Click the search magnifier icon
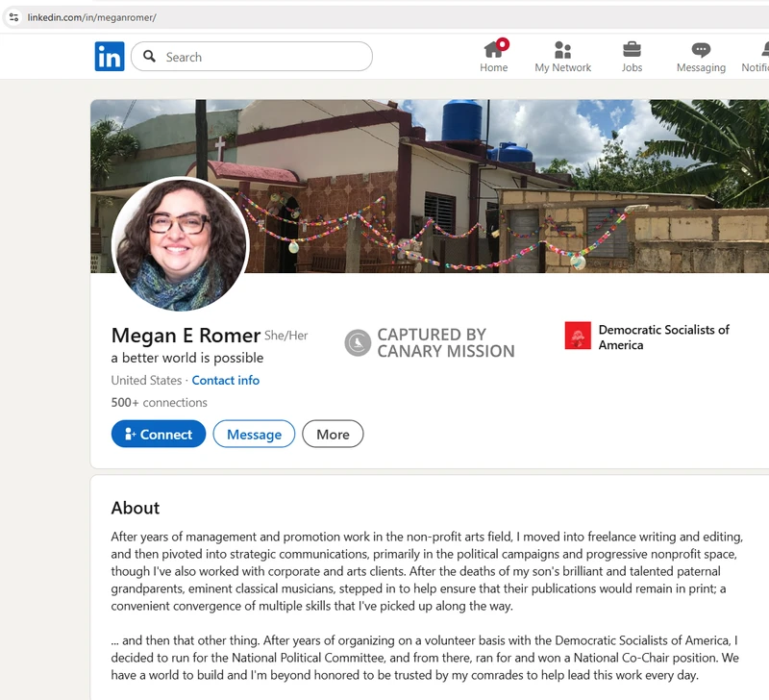Image resolution: width=769 pixels, height=700 pixels. click(149, 57)
